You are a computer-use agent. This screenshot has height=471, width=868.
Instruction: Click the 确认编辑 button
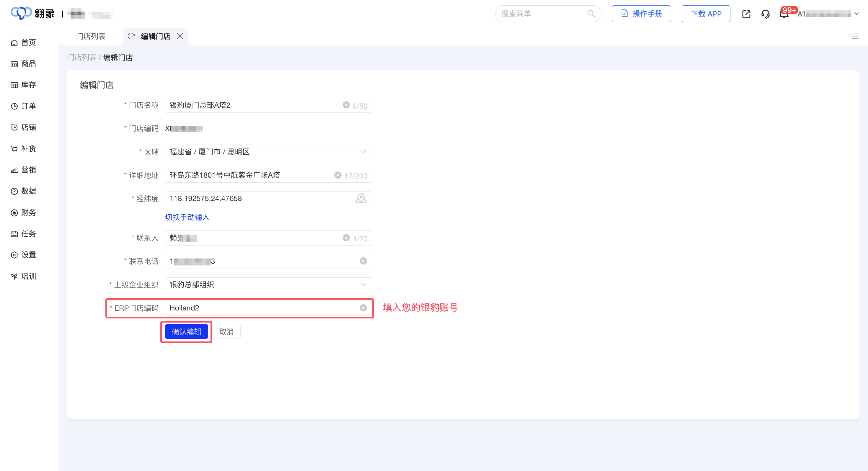point(186,332)
